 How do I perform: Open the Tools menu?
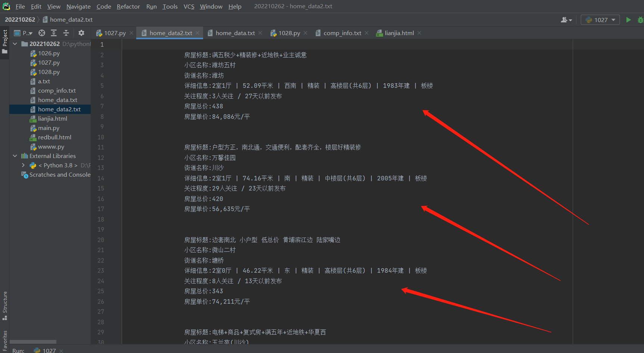(170, 6)
